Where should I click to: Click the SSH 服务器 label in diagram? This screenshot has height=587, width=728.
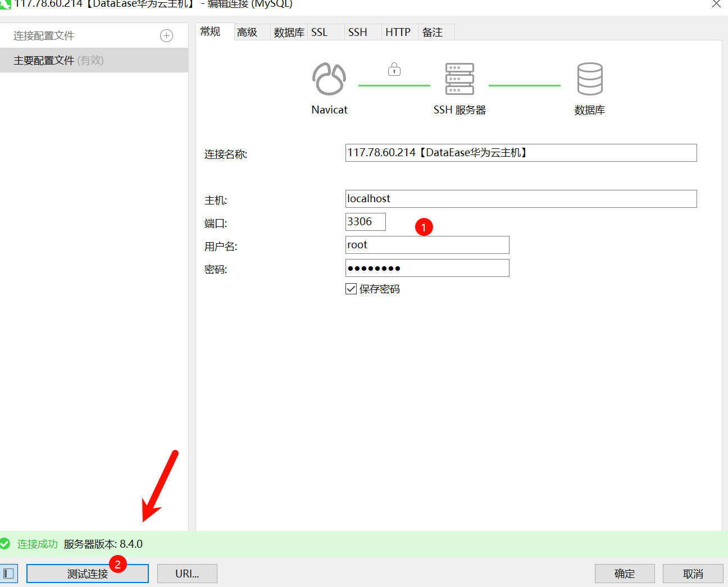(x=459, y=110)
